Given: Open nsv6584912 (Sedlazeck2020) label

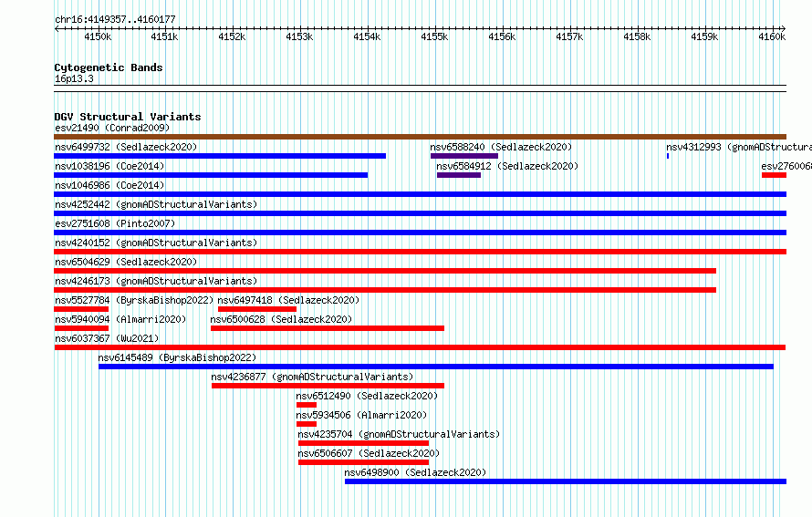Looking at the screenshot, I should click(x=507, y=166).
